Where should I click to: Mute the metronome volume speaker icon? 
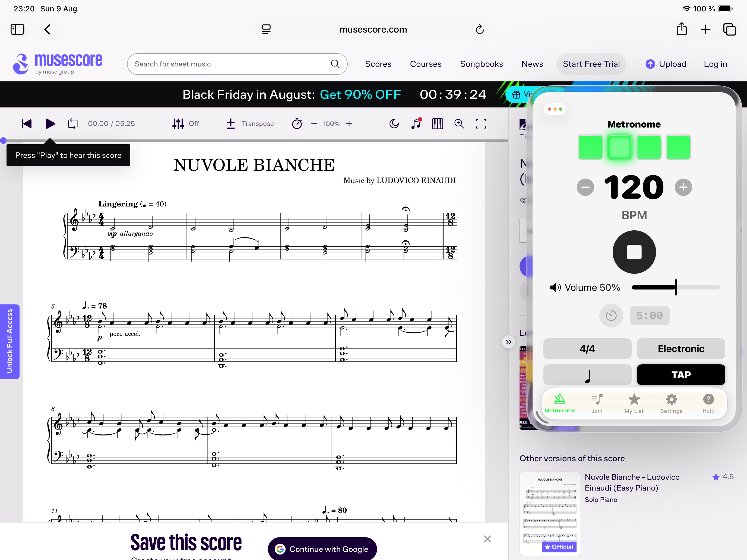(x=555, y=287)
